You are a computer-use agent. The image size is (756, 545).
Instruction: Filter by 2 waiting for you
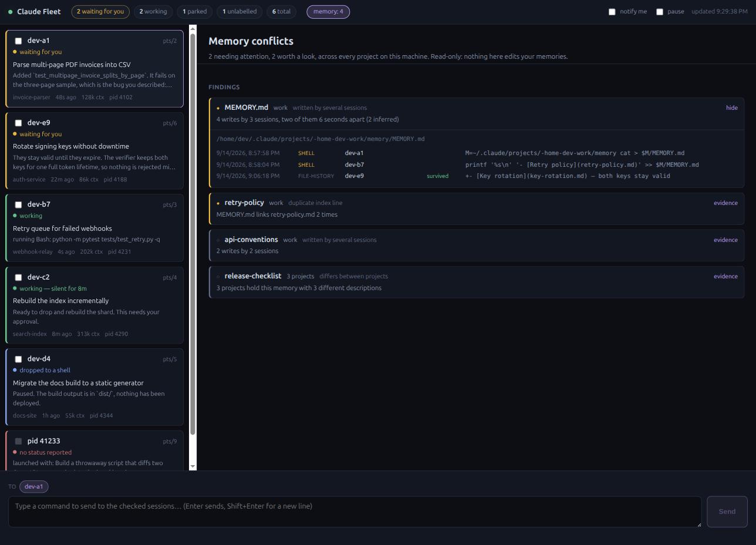tap(100, 12)
